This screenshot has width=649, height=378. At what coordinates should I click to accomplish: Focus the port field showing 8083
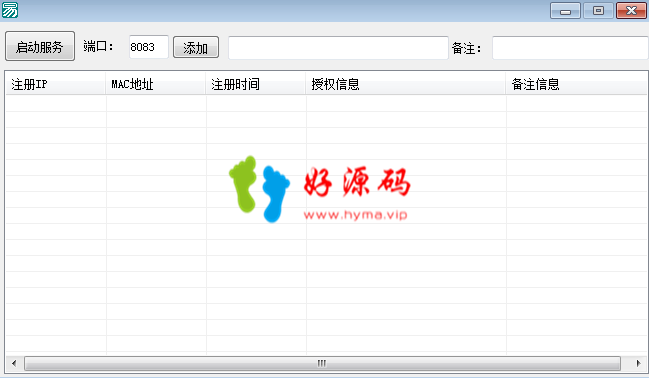149,47
